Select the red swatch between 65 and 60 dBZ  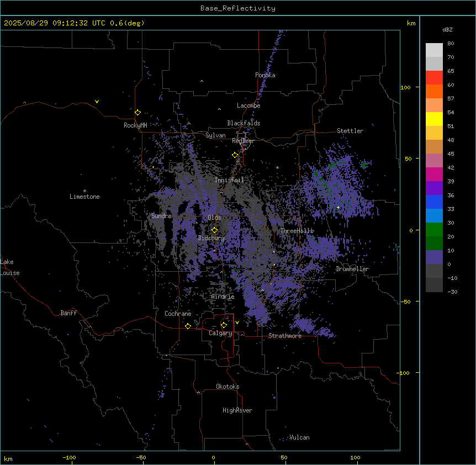pos(434,78)
